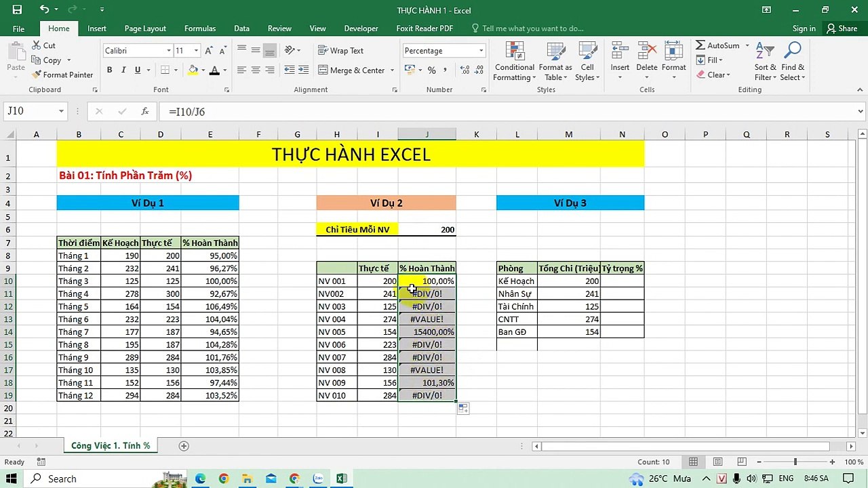Toggle italic formatting

click(123, 70)
